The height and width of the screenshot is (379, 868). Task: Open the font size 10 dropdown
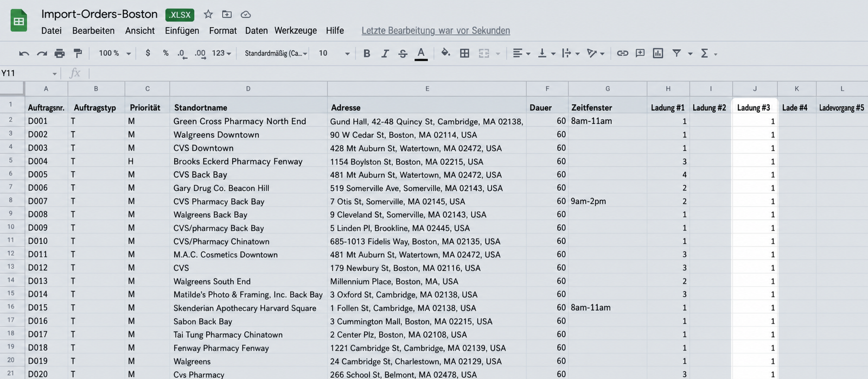click(x=334, y=53)
